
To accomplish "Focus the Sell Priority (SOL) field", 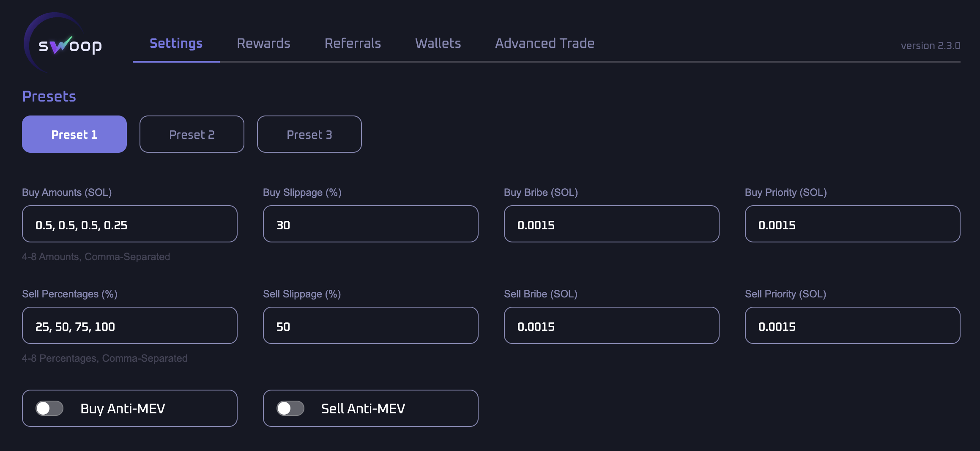I will point(853,325).
